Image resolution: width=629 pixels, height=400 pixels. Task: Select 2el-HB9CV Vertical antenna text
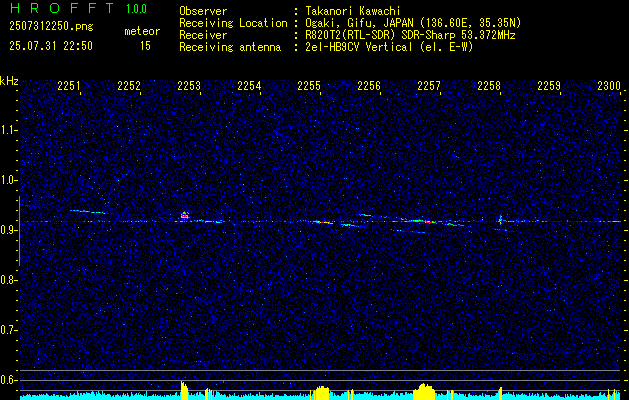tap(389, 47)
